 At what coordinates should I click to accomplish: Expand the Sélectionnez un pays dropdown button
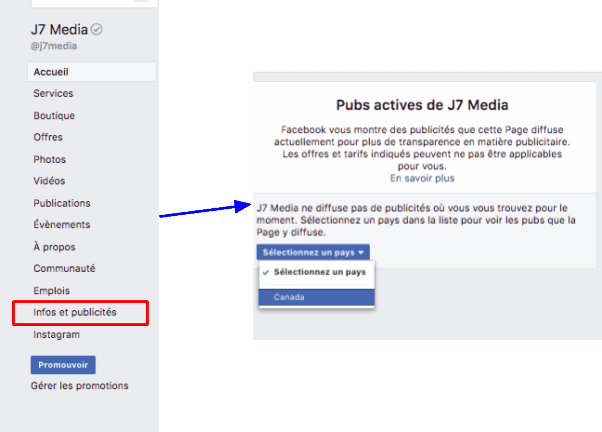coord(313,252)
